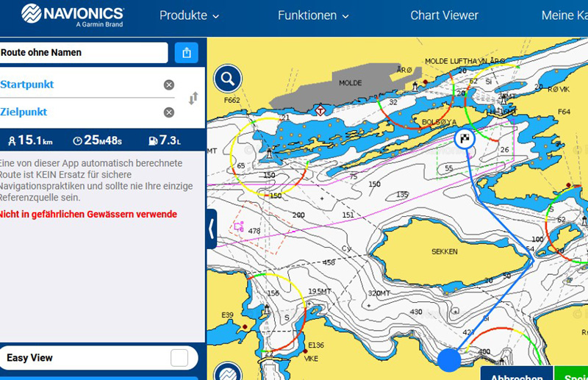This screenshot has width=588, height=380.
Task: Click the 7.3 L fuel consumption
Action: coord(165,140)
